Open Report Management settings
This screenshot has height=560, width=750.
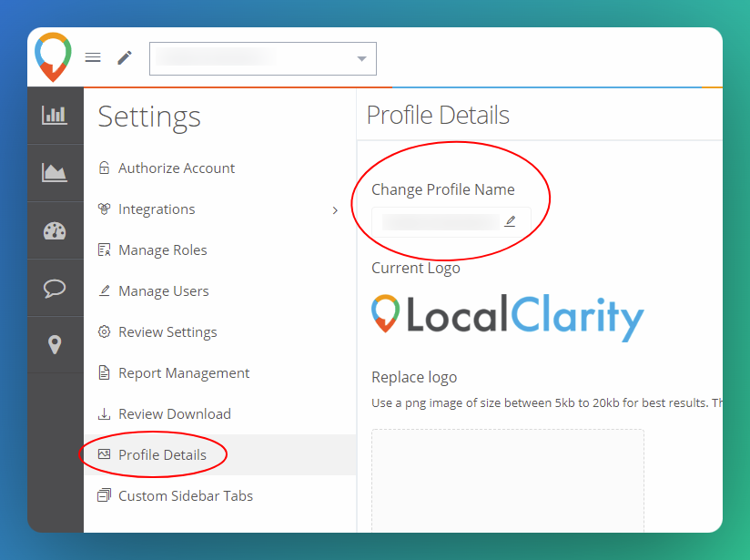pyautogui.click(x=220, y=372)
